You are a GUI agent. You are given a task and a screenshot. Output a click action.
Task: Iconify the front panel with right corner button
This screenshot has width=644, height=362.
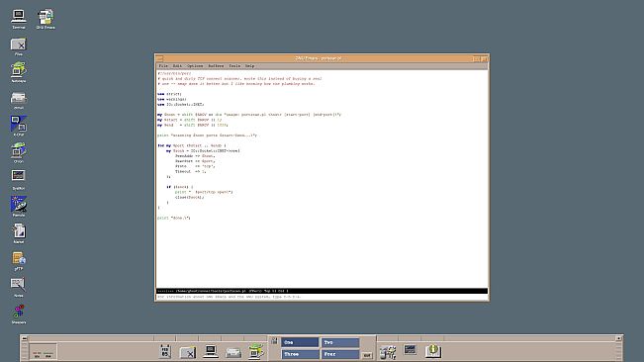pos(618,338)
